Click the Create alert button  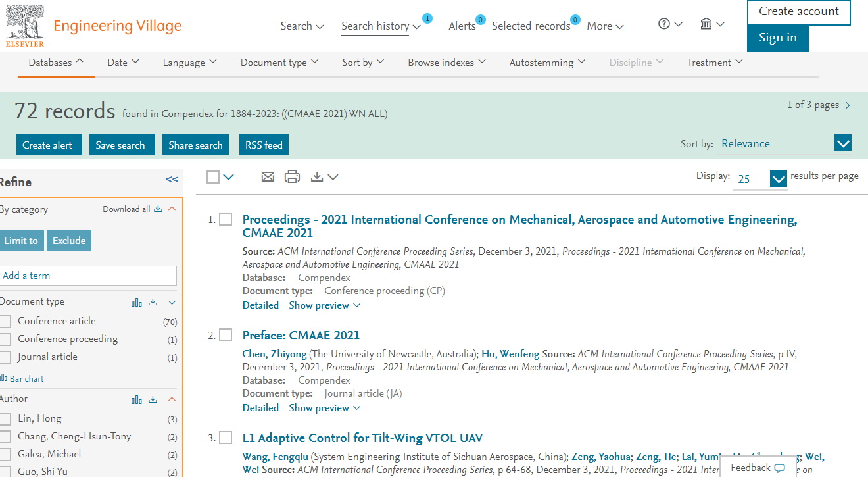click(48, 145)
